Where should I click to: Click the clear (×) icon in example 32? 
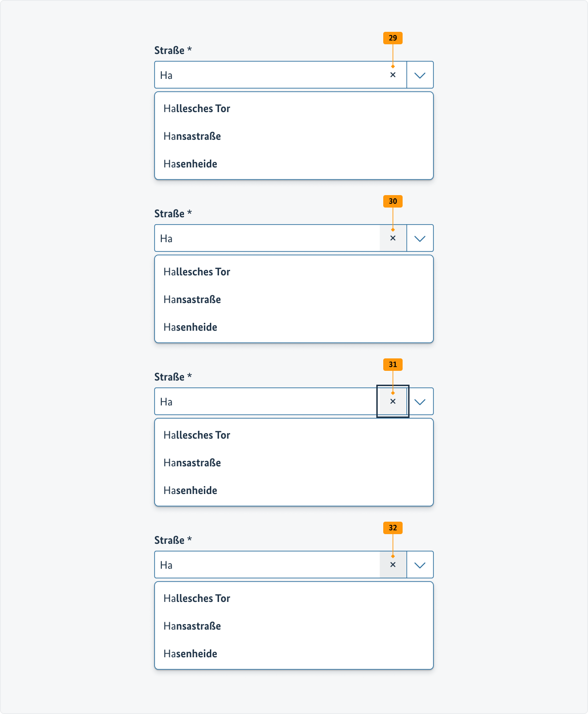click(x=392, y=565)
